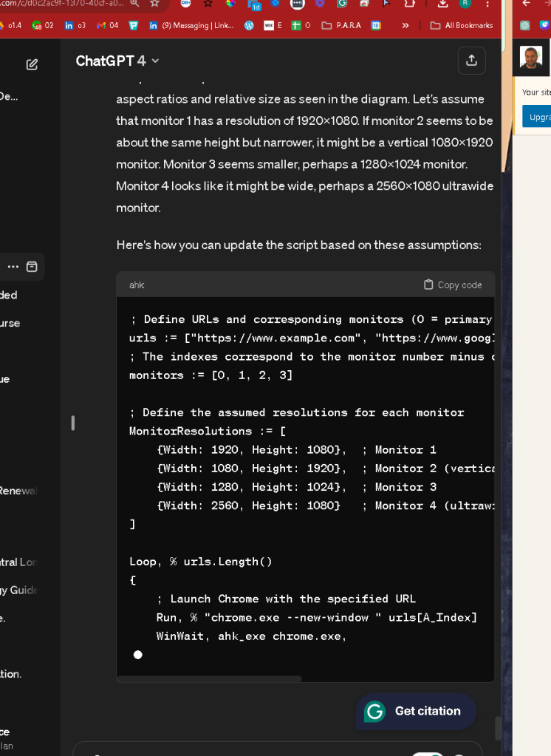Open the Google Calendar bookmark icon
Screen dimensions: 551x756
click(376, 25)
